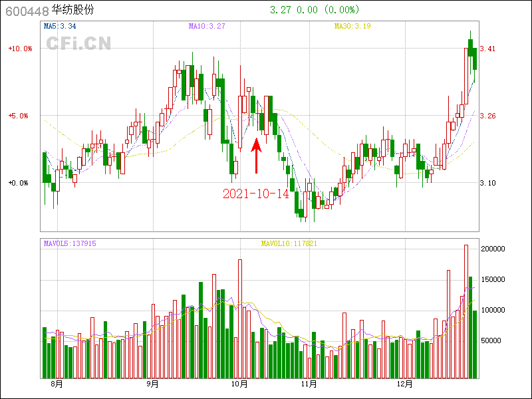Click the +10.0% percentage axis label

(21, 49)
